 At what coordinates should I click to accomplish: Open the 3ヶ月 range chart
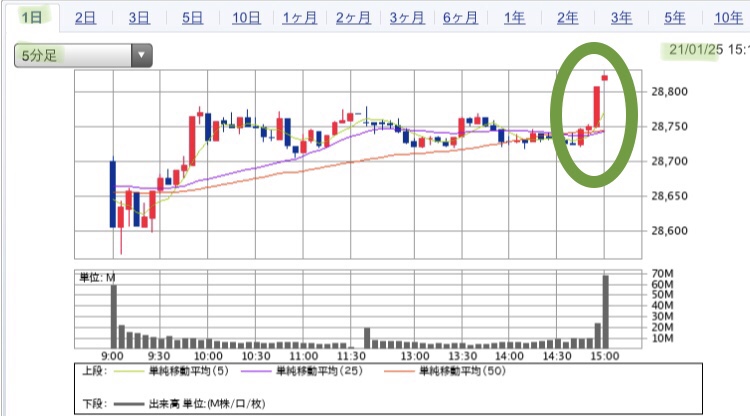[x=407, y=18]
